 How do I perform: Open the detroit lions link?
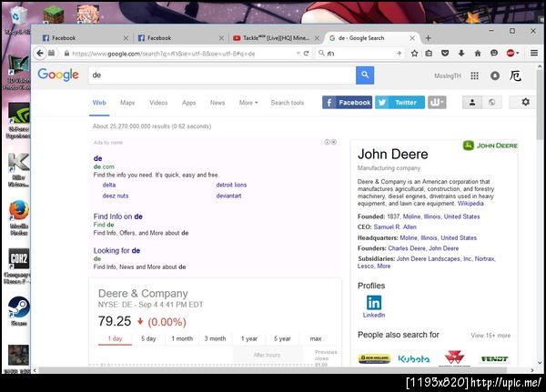click(x=231, y=185)
